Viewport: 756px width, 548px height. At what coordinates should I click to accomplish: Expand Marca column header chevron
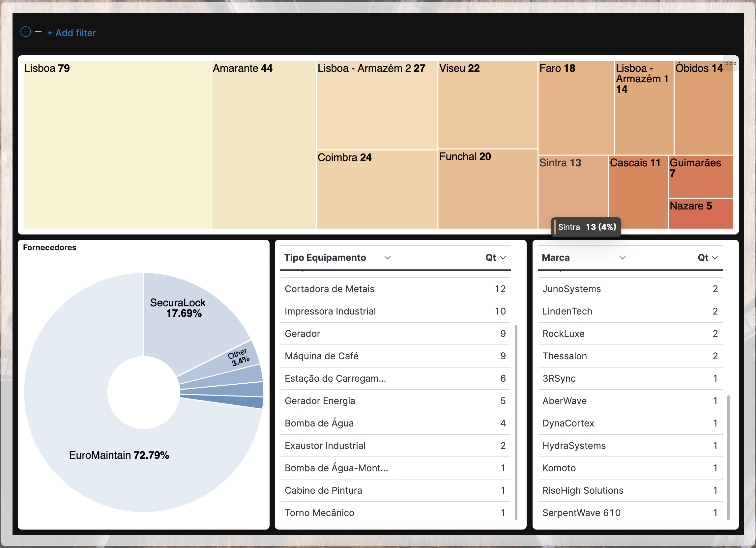tap(622, 258)
